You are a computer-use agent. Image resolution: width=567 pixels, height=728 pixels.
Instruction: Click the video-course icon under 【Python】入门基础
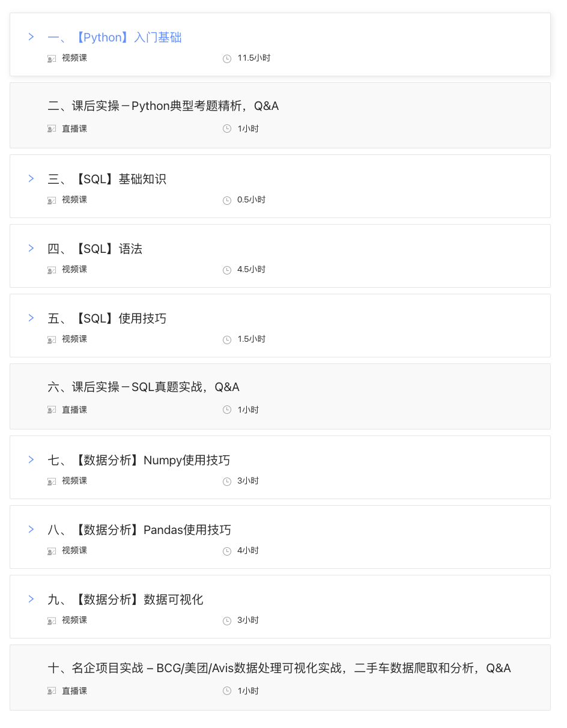[52, 58]
